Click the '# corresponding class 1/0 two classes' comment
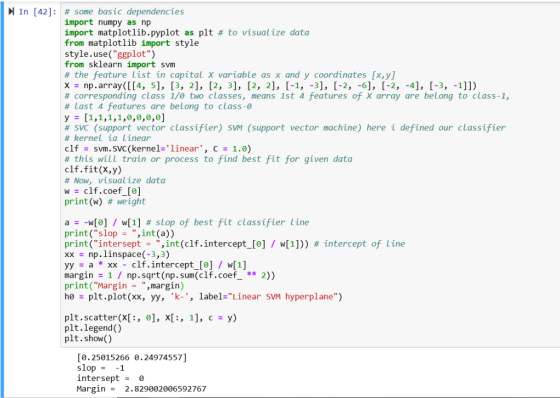The width and height of the screenshot is (560, 398). click(x=287, y=96)
